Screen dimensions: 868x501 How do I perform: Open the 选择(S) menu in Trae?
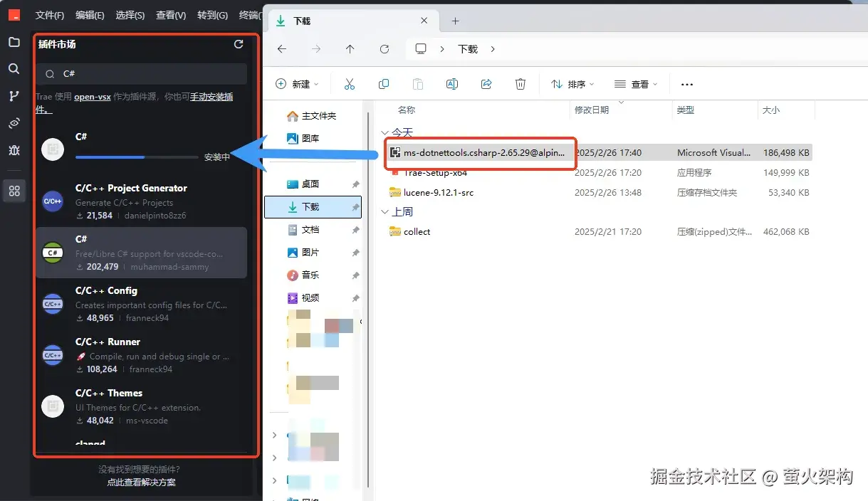tap(130, 15)
